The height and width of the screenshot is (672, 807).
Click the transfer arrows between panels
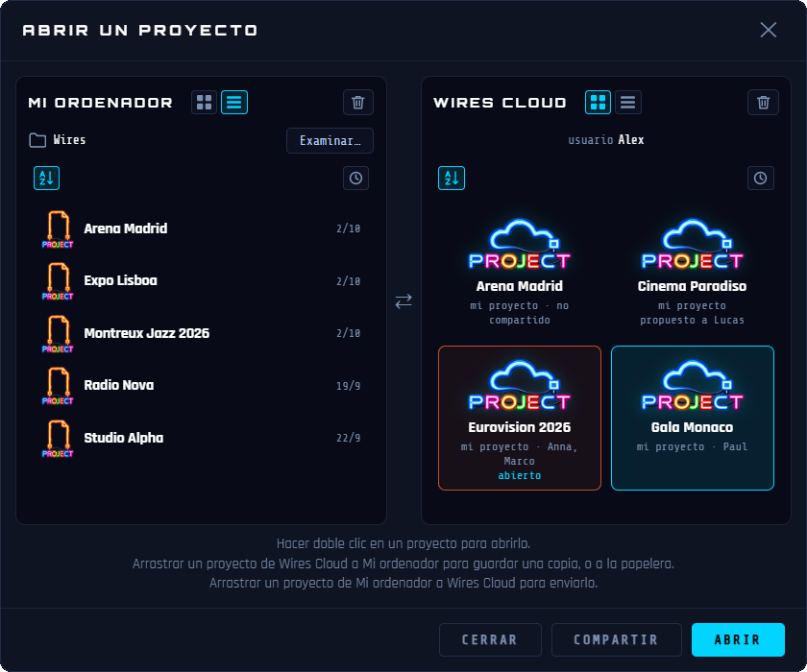[x=403, y=300]
